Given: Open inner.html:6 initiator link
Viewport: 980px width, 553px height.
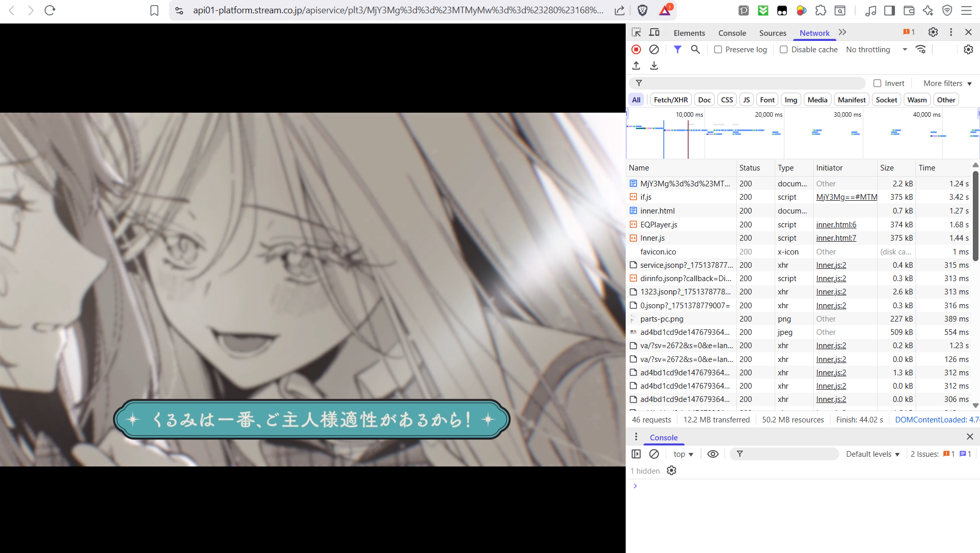Looking at the screenshot, I should [x=836, y=224].
